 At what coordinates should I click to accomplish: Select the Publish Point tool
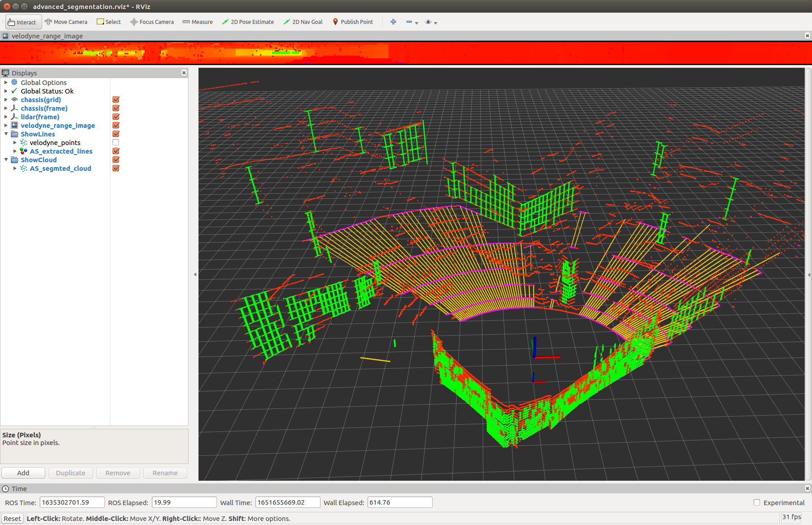(x=353, y=22)
